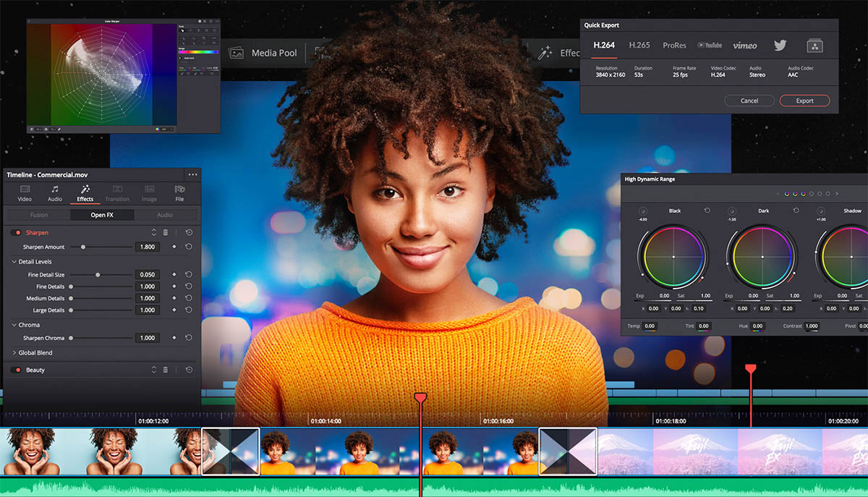This screenshot has width=868, height=497.
Task: Click the timecode 01:00:14:00 on timeline ruler
Action: click(x=326, y=421)
